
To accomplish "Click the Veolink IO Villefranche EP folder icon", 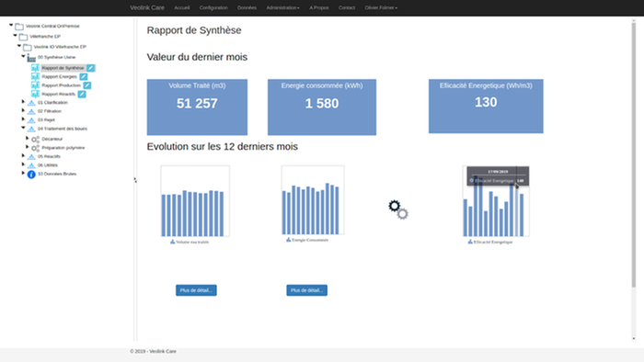I will 28,47.
